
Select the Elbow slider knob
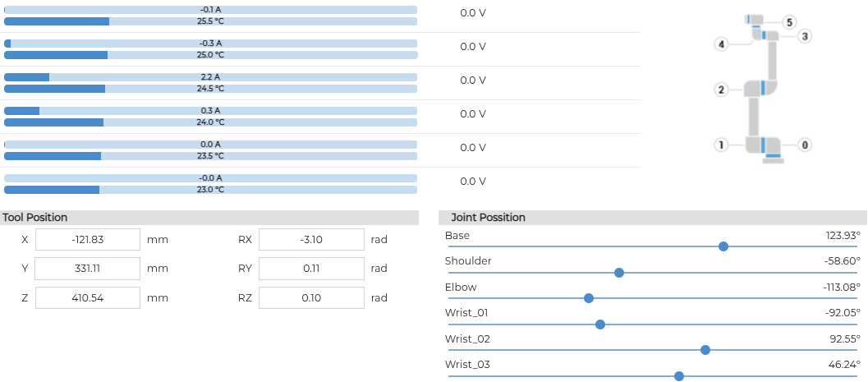[x=589, y=298]
